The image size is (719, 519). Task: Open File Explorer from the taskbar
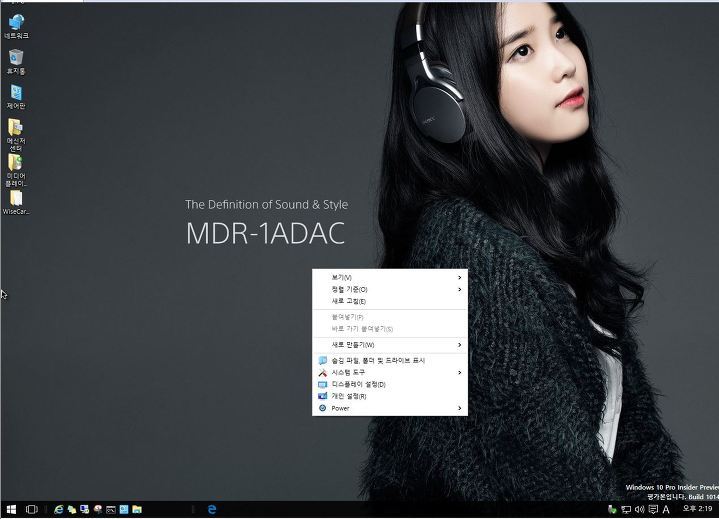(x=137, y=509)
